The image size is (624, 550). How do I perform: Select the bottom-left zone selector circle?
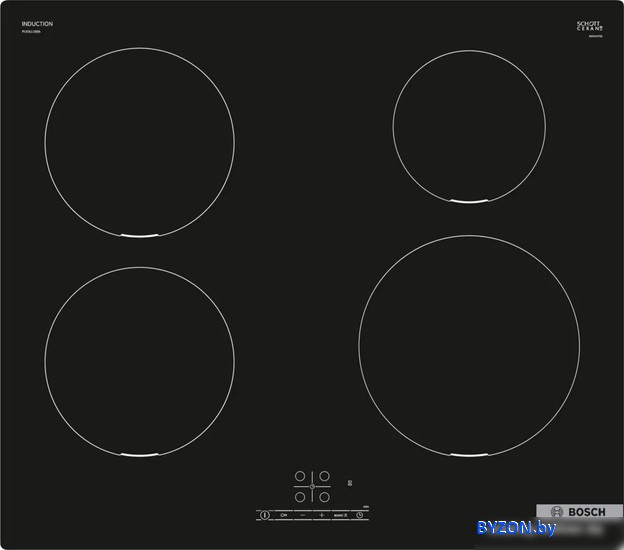[x=300, y=496]
